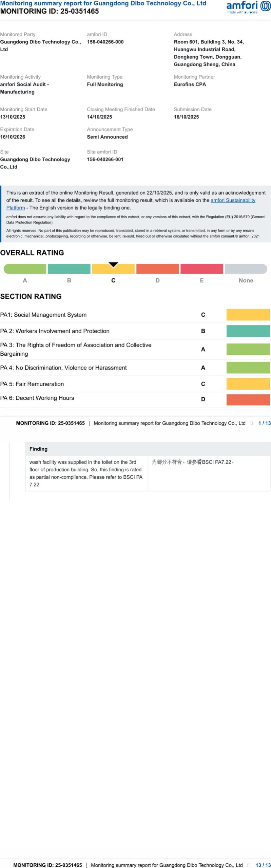Open the amfori Sustainability Platform link

pos(233,200)
